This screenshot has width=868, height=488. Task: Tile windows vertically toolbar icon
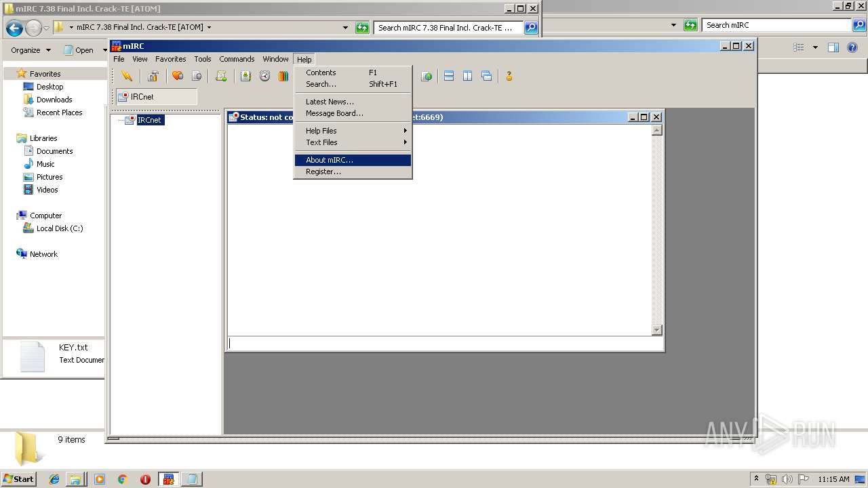(x=468, y=76)
